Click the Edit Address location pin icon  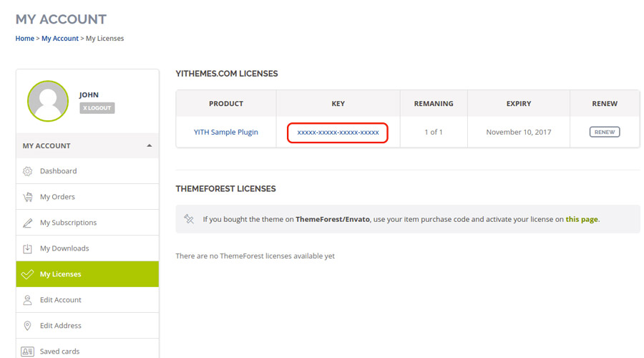(x=27, y=326)
